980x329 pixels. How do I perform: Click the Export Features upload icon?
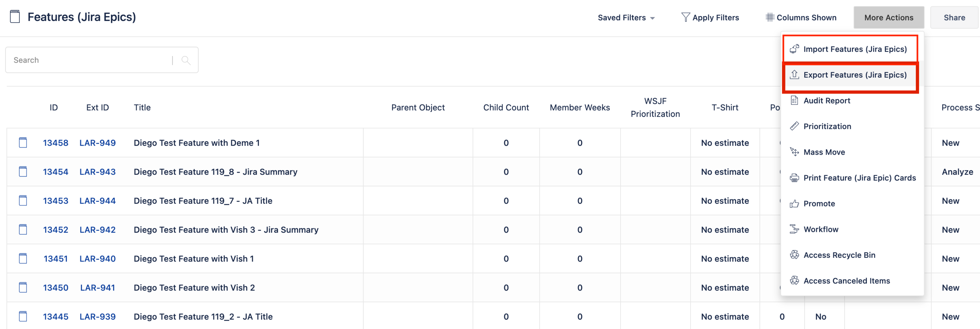[794, 74]
